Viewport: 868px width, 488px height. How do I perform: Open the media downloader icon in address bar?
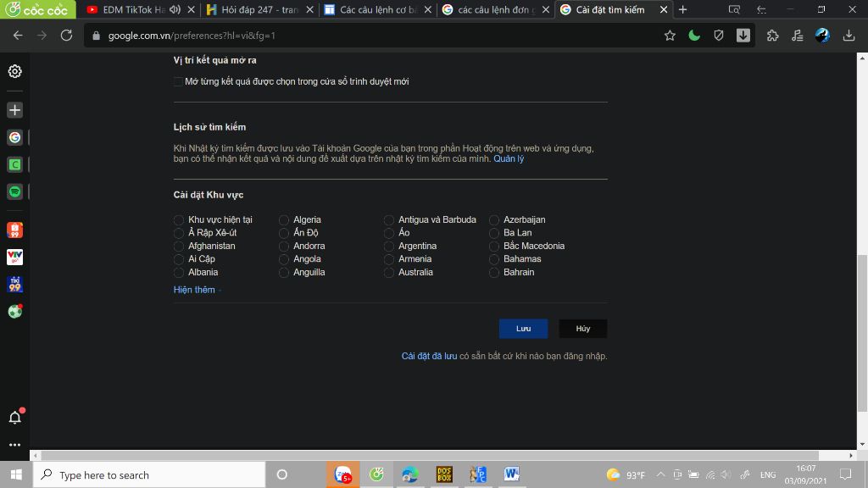coord(743,36)
